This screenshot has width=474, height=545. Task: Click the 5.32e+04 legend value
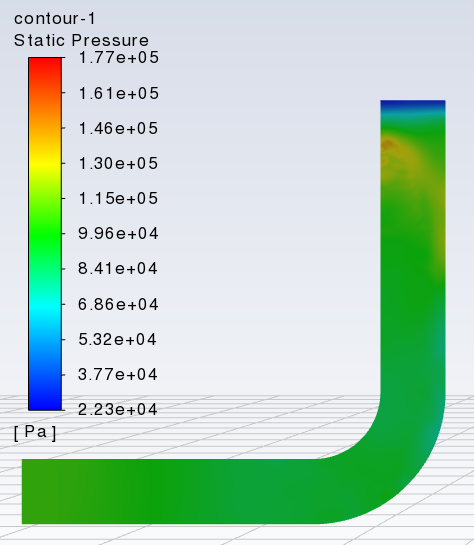coord(117,340)
